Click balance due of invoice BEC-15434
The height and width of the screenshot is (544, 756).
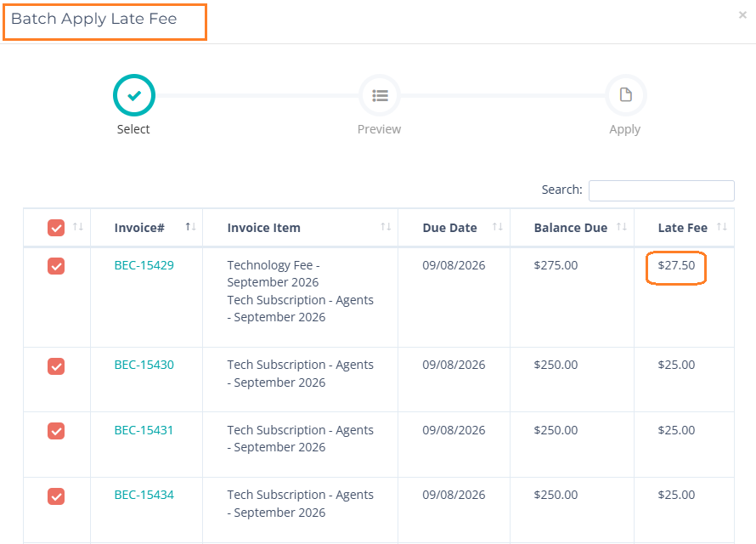(556, 495)
